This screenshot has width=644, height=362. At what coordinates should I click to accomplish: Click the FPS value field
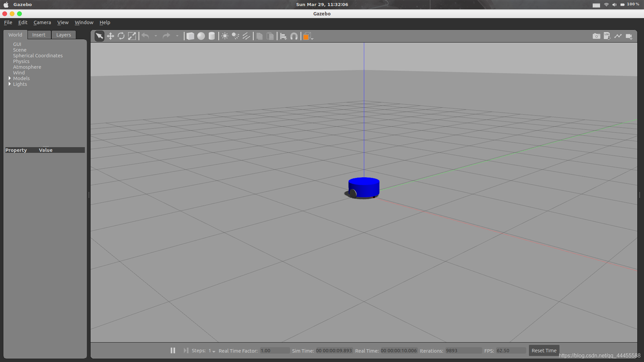[511, 351]
